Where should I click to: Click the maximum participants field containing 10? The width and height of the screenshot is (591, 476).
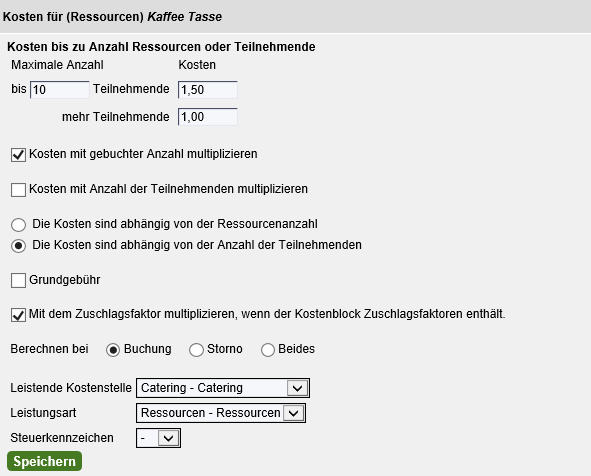60,90
